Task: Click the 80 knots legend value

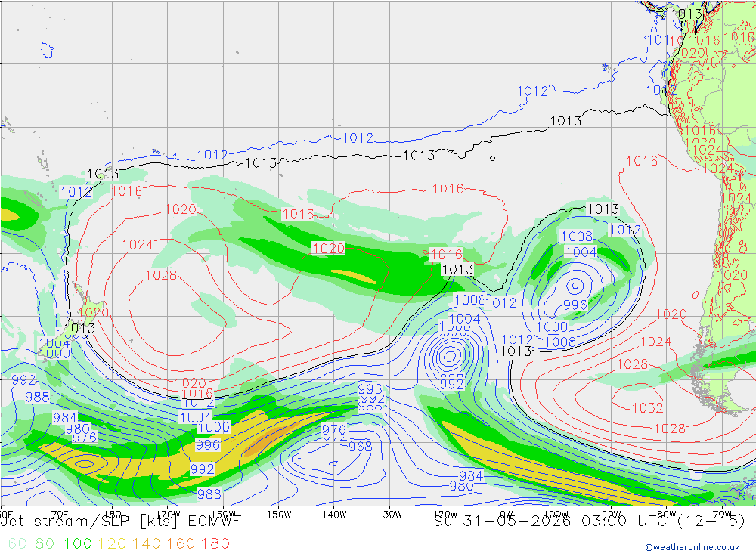Action: coord(45,543)
